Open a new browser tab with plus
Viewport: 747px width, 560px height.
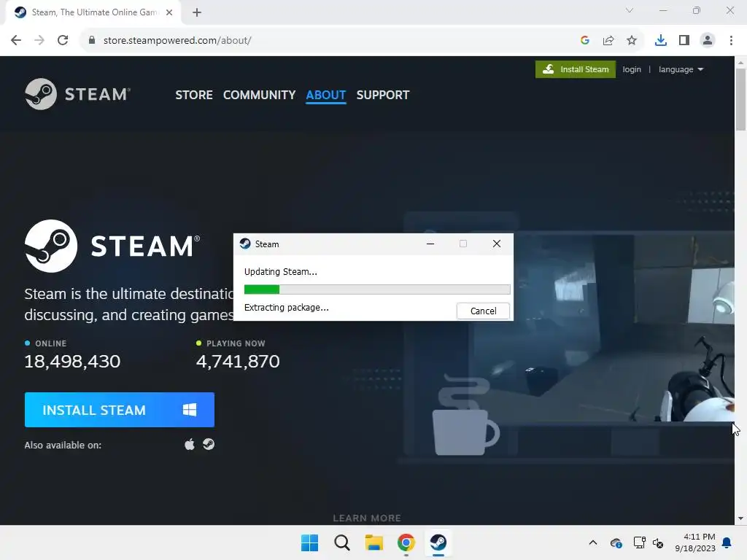pyautogui.click(x=197, y=12)
